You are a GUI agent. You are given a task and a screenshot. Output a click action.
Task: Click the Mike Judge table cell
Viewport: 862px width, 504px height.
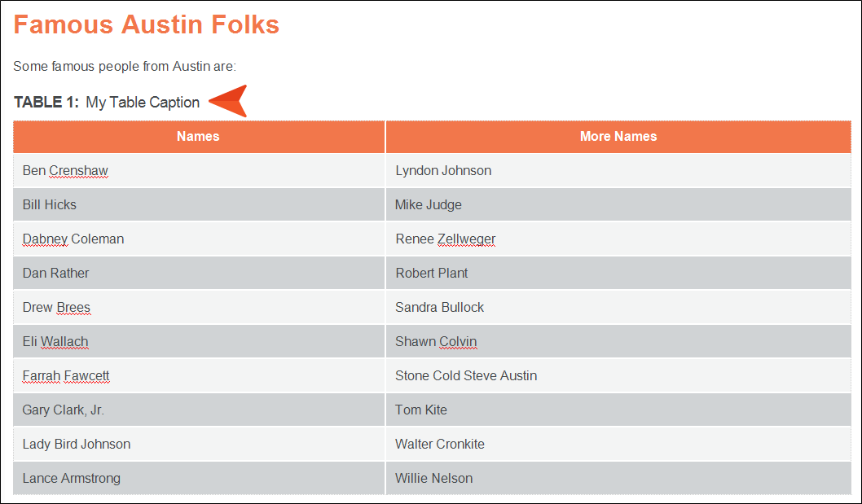point(618,204)
